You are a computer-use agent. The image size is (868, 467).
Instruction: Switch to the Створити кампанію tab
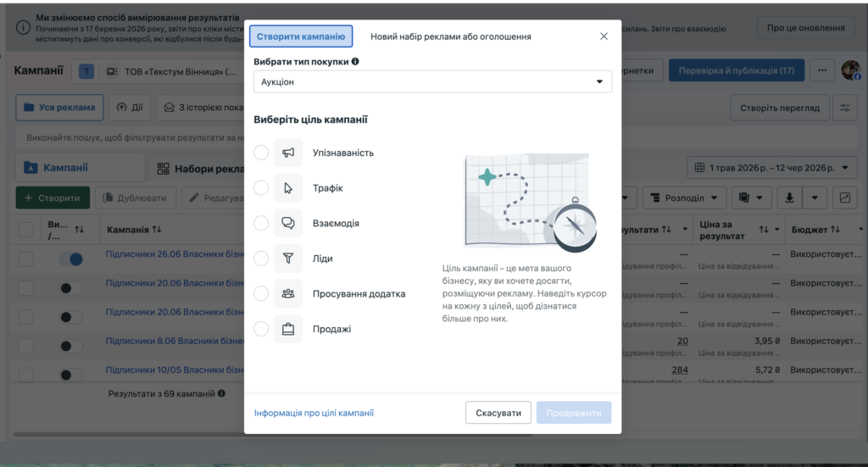pyautogui.click(x=301, y=36)
